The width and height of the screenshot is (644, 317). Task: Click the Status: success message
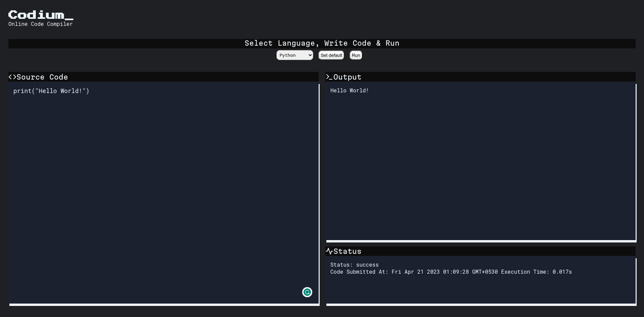click(354, 265)
